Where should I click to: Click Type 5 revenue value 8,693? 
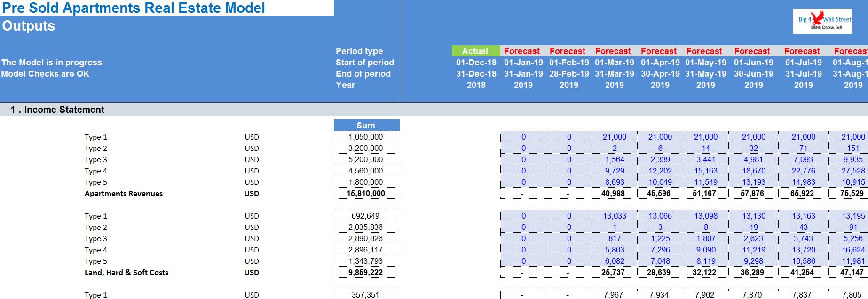point(615,182)
